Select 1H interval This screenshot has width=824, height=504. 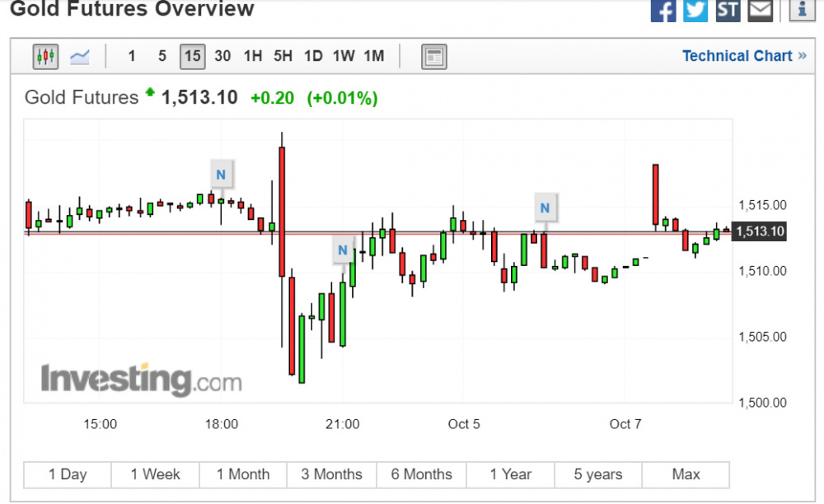(x=253, y=56)
